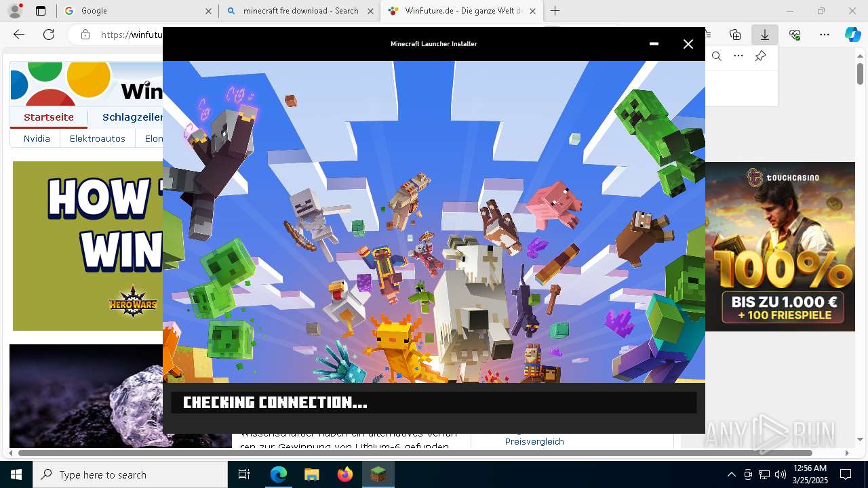Image resolution: width=868 pixels, height=488 pixels.
Task: View site information lock icon
Action: pos(85,35)
